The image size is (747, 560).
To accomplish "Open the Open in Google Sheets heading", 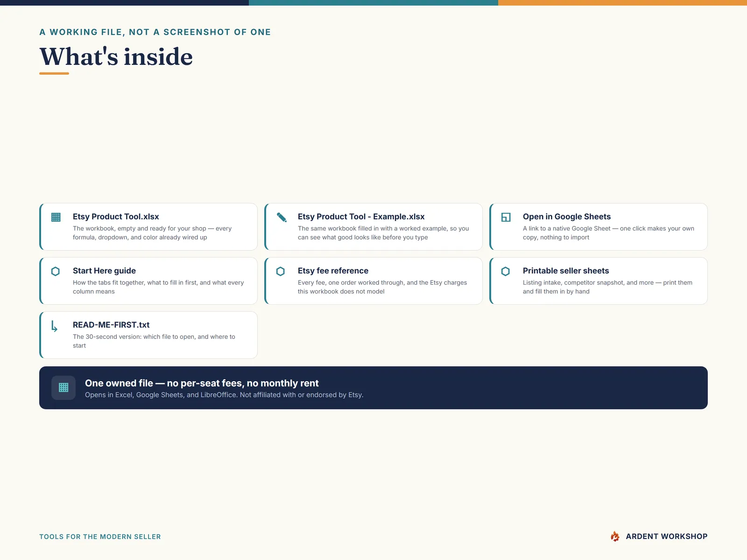I will (567, 217).
